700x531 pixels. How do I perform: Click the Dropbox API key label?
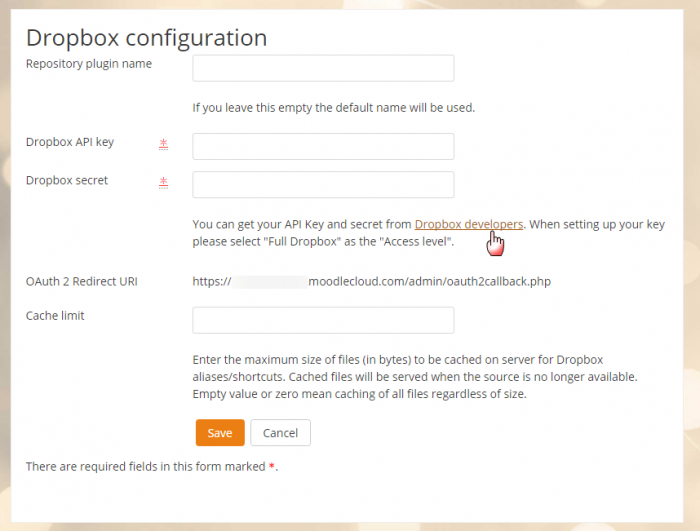pyautogui.click(x=70, y=142)
